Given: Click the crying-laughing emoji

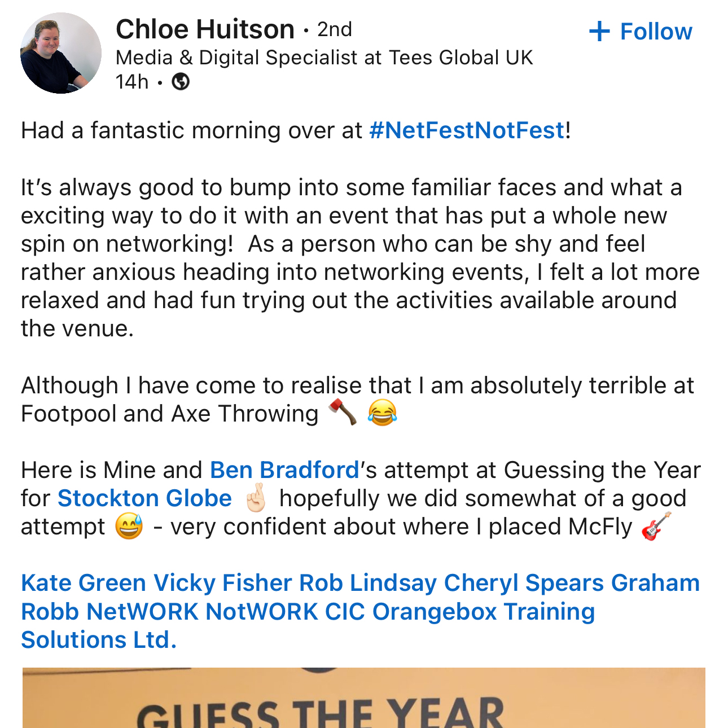Looking at the screenshot, I should tap(382, 412).
